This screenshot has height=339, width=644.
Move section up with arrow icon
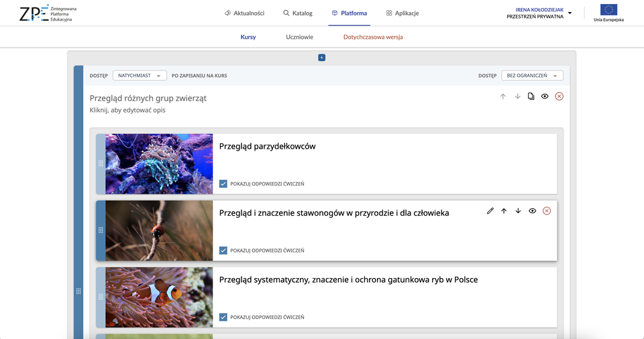503,96
